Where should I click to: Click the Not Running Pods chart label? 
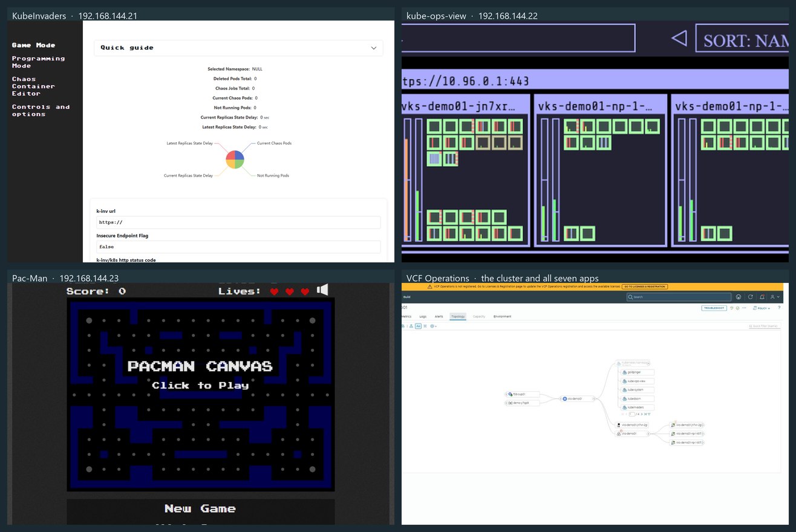273,175
